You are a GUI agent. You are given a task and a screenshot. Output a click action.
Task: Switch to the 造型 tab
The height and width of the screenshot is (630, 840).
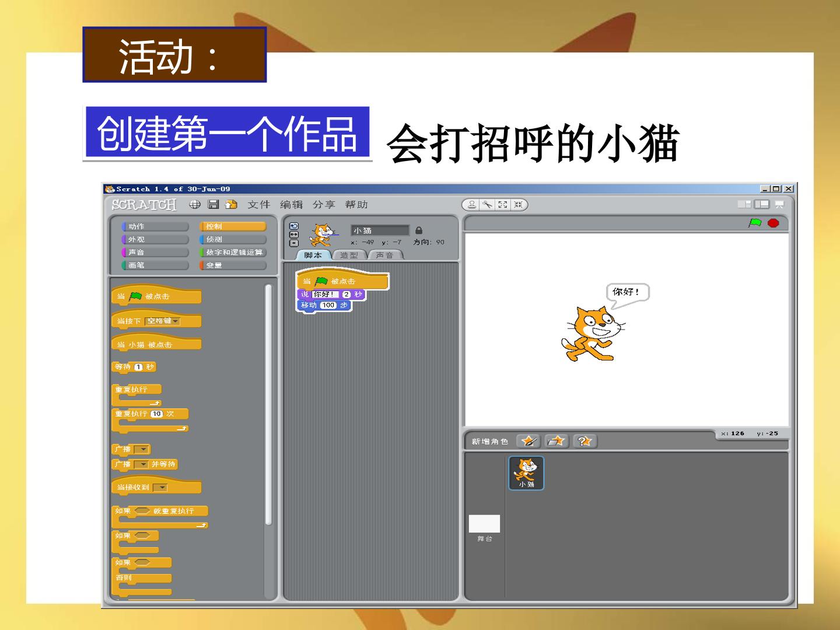click(349, 255)
